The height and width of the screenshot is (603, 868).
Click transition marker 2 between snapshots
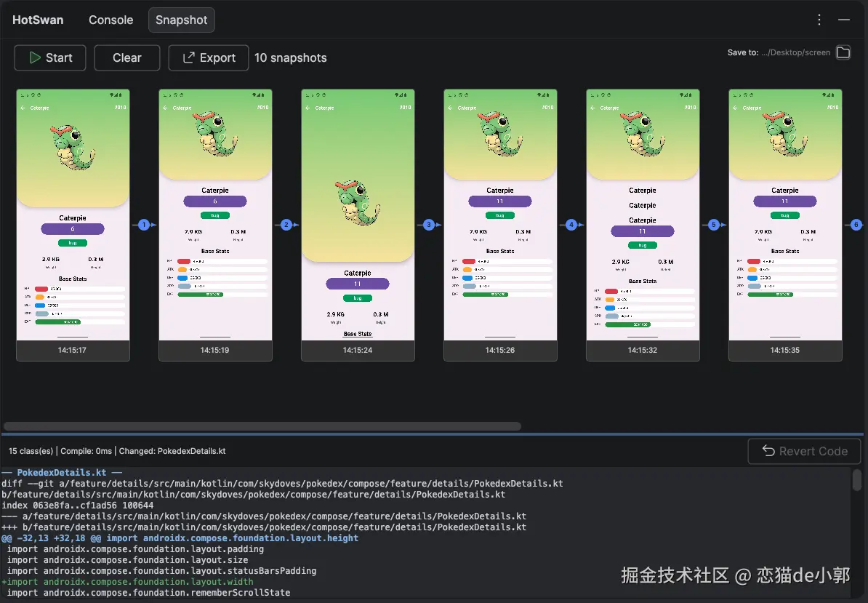[x=286, y=225]
